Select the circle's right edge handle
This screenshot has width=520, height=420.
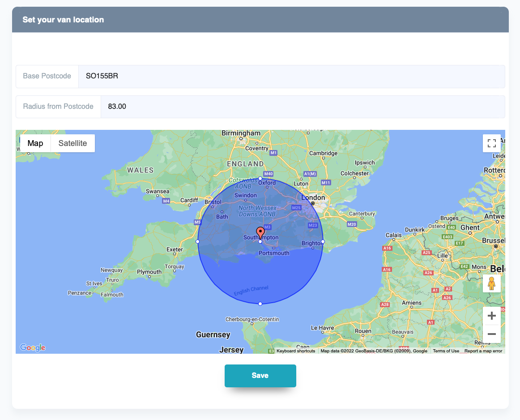(323, 242)
